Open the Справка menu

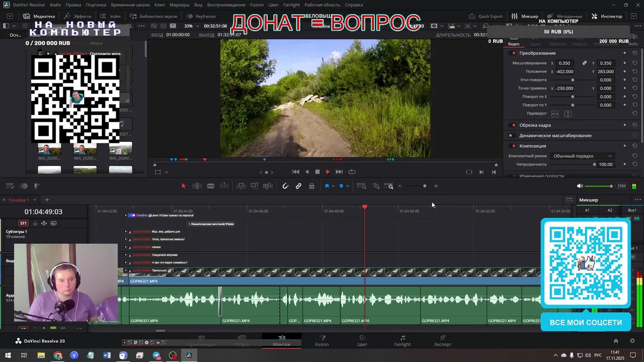click(x=354, y=5)
